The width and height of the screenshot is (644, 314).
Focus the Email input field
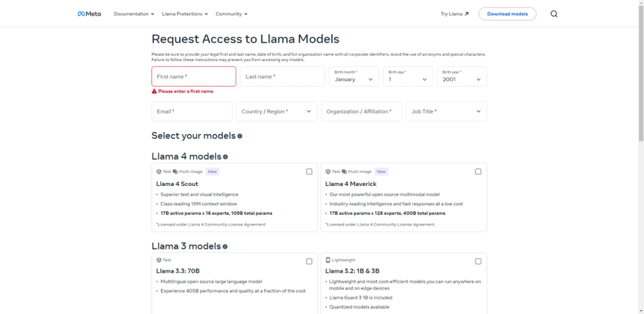[x=192, y=111]
